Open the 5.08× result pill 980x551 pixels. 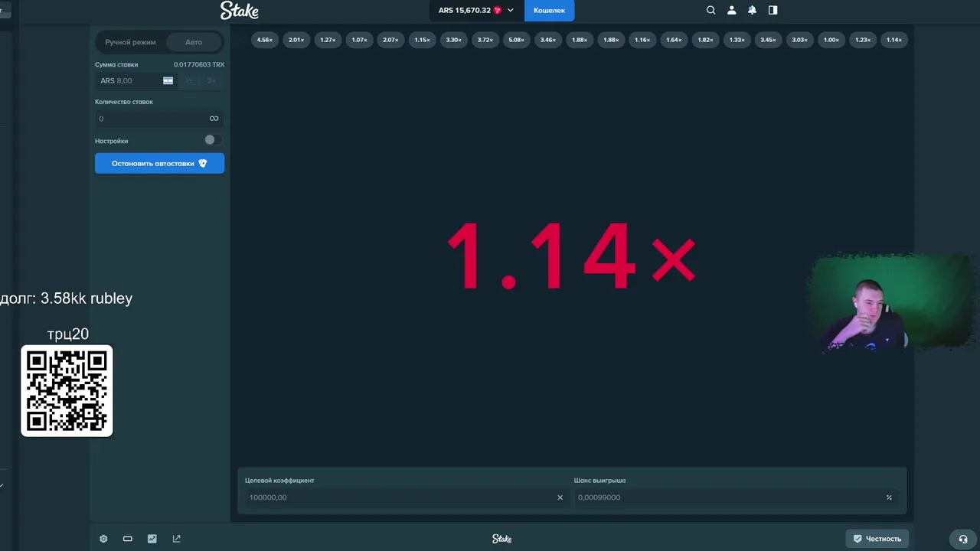[517, 40]
